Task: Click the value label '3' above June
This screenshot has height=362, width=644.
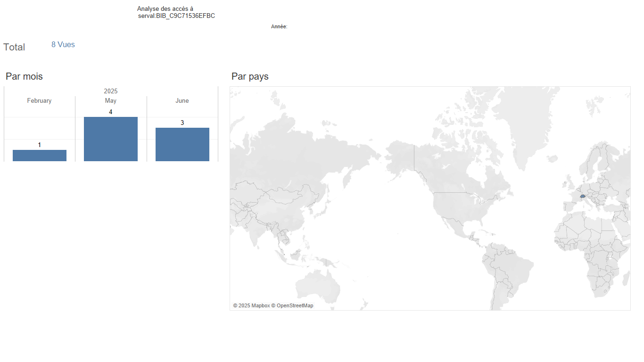Action: coord(182,123)
